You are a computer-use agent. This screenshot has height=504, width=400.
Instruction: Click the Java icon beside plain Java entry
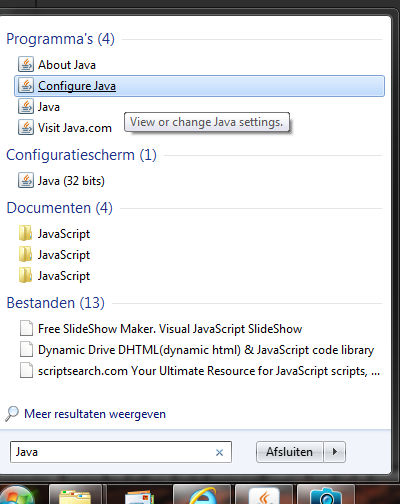coord(26,107)
